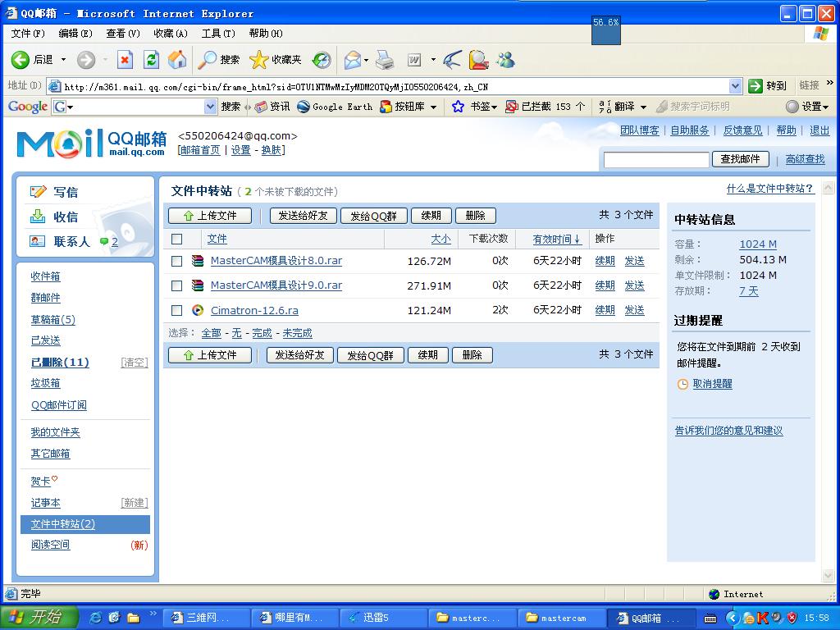Screen dimensions: 840x630
Task: Stop page loading with red X icon
Action: coord(125,59)
